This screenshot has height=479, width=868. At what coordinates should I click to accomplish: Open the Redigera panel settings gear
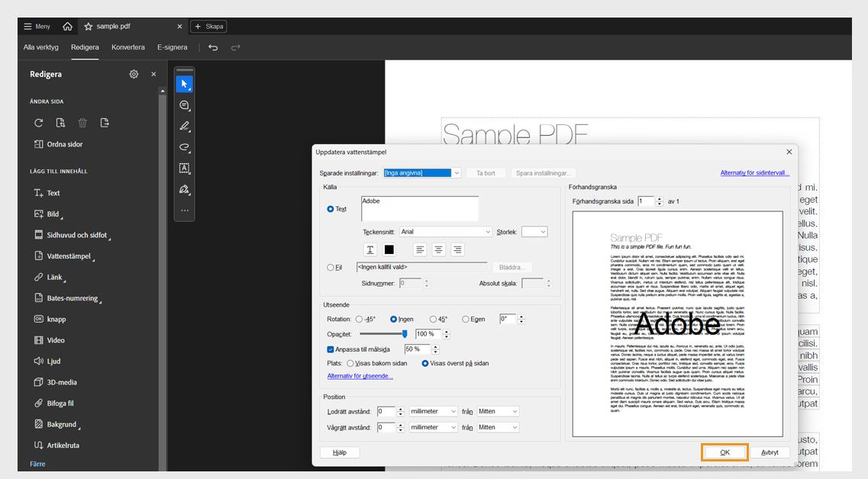[x=134, y=73]
